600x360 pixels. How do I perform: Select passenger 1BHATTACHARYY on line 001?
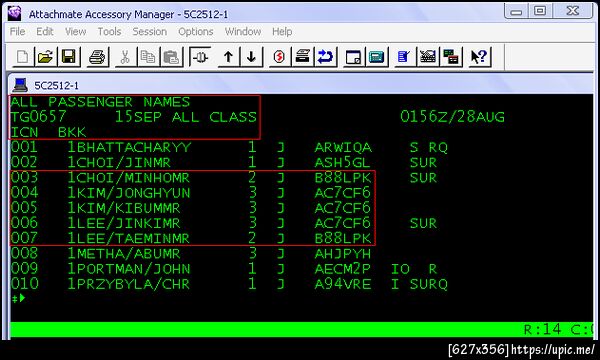pos(129,147)
